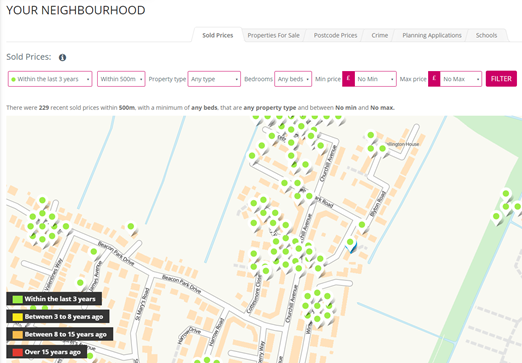
Task: Open the Any type property dropdown
Action: (214, 79)
